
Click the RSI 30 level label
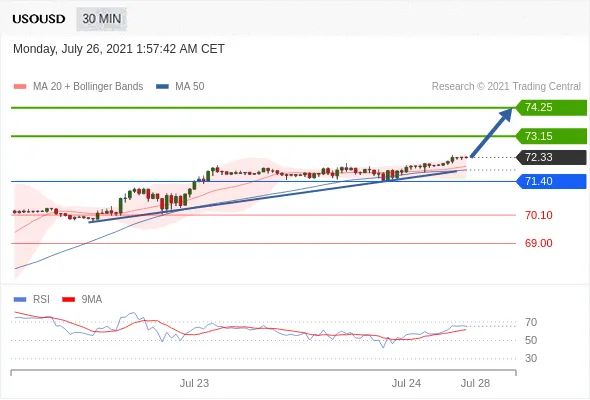pyautogui.click(x=531, y=358)
